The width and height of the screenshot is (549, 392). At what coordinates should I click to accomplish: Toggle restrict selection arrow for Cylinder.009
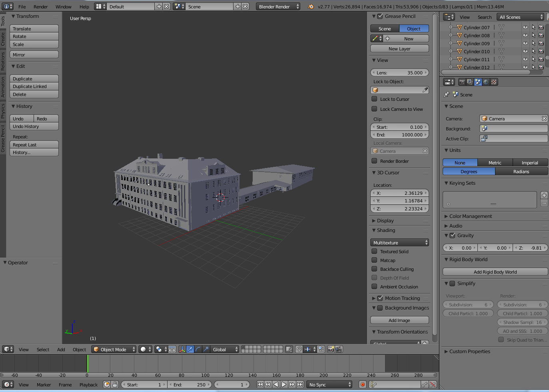tap(533, 43)
